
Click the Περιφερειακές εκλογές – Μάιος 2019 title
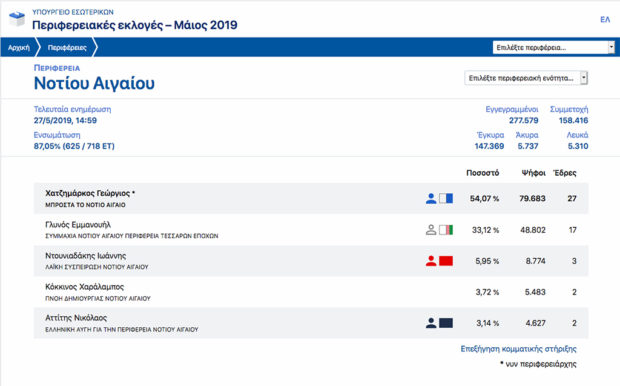click(135, 25)
